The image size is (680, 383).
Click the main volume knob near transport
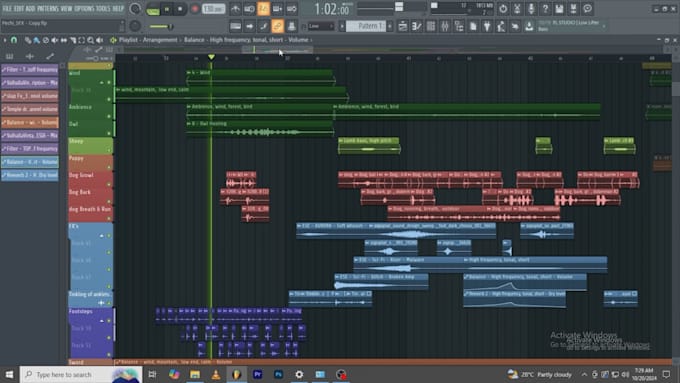[x=135, y=9]
